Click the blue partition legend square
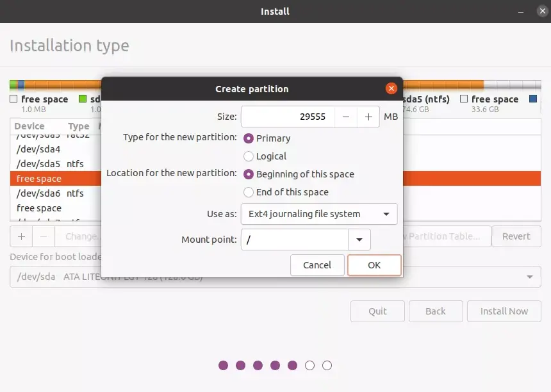This screenshot has width=551, height=392. tap(532, 99)
